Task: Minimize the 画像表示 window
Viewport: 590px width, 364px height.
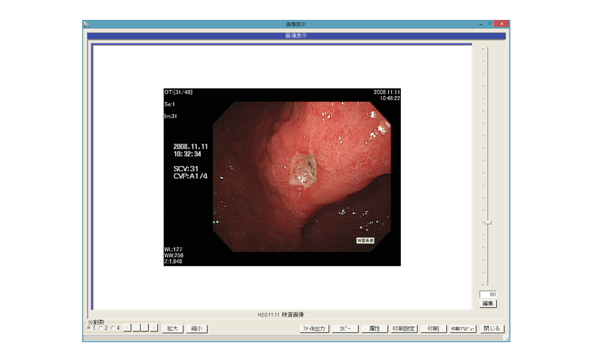Action: [481, 24]
